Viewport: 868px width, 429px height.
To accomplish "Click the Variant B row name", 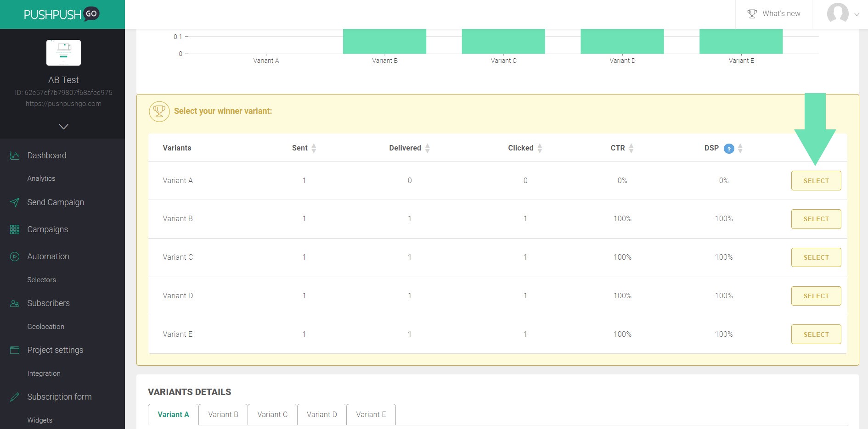I will (x=178, y=219).
